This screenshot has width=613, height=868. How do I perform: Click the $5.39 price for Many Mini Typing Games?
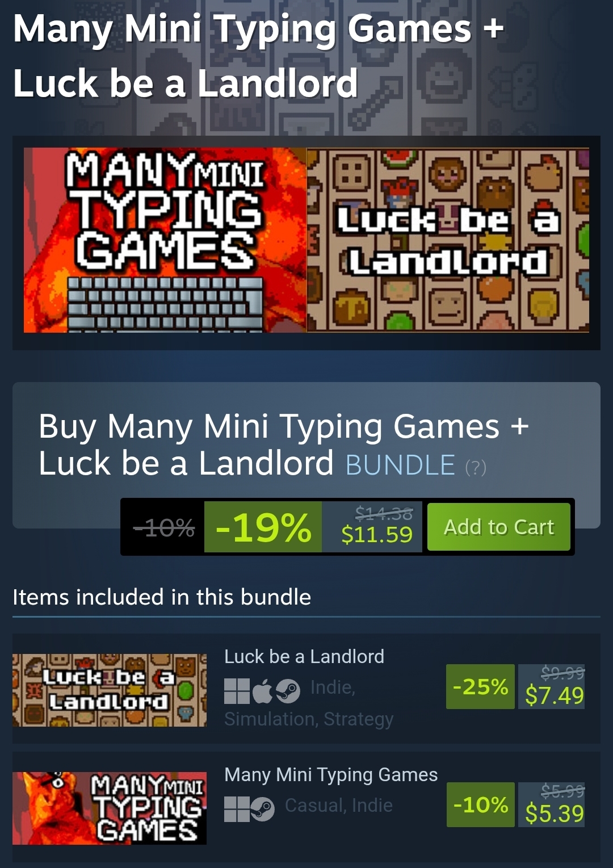point(555,813)
